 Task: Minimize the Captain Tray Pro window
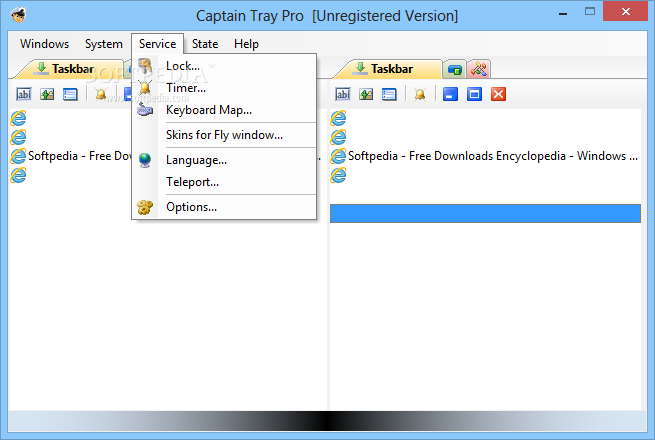click(x=563, y=13)
